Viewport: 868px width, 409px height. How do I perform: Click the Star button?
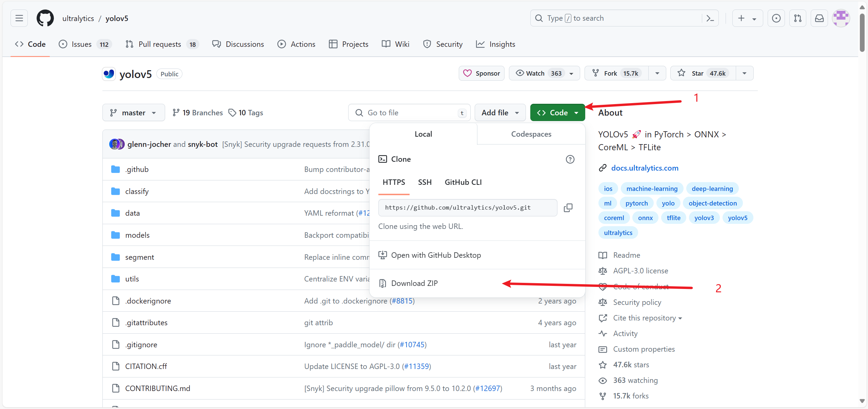coord(703,73)
